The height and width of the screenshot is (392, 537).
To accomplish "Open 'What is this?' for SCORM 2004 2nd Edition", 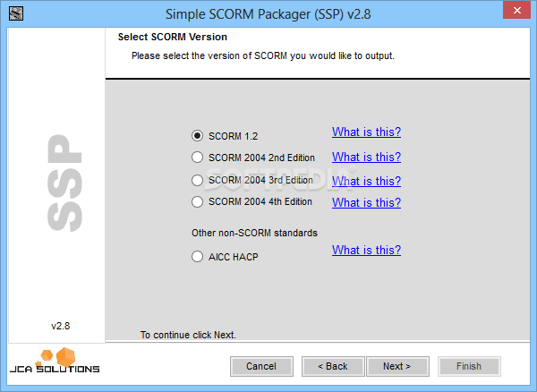I will click(x=366, y=157).
